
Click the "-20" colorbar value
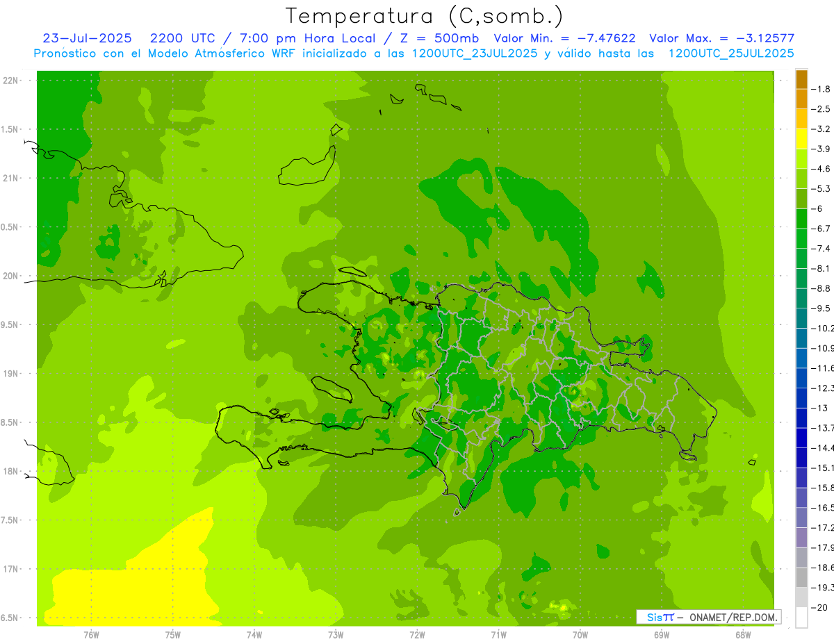tap(819, 607)
